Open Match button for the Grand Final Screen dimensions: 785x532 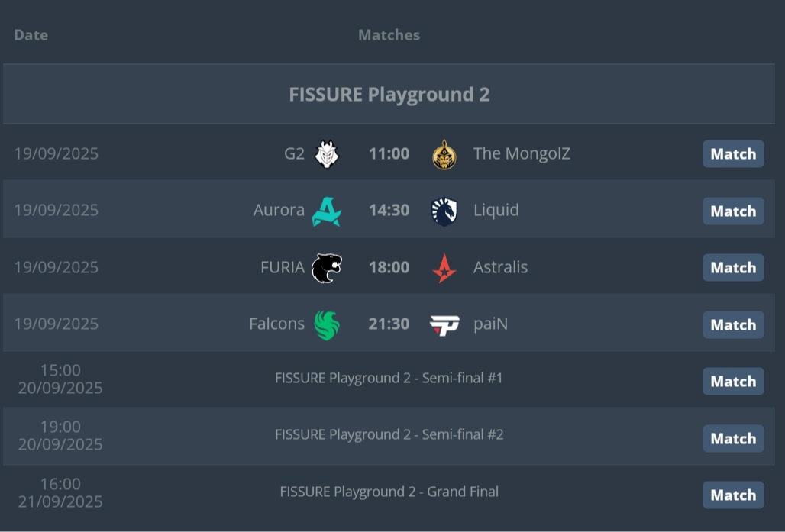click(x=733, y=495)
